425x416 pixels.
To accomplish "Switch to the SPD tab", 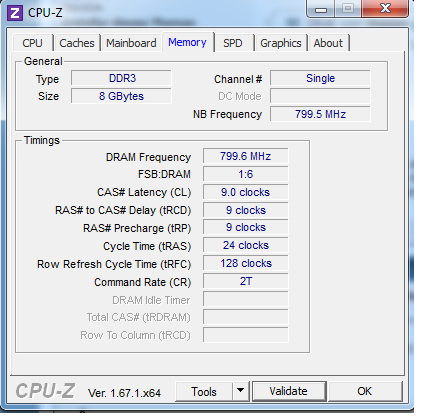I will [233, 43].
